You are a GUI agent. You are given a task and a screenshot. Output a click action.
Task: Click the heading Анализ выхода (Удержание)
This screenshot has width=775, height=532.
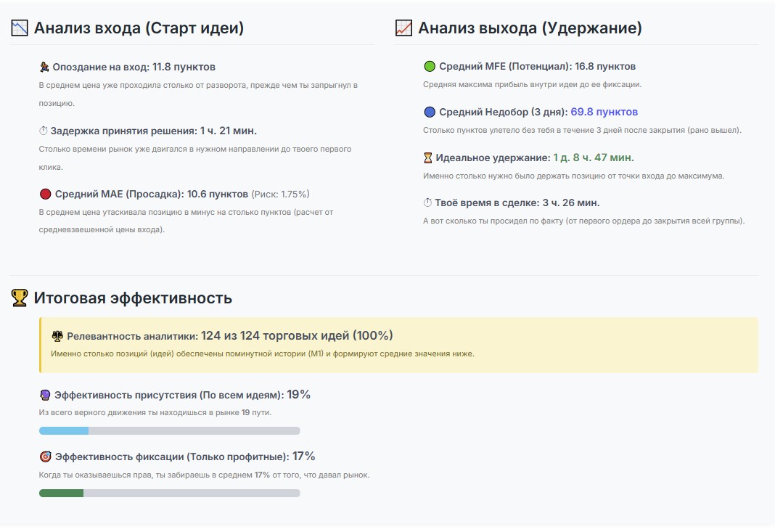(530, 28)
